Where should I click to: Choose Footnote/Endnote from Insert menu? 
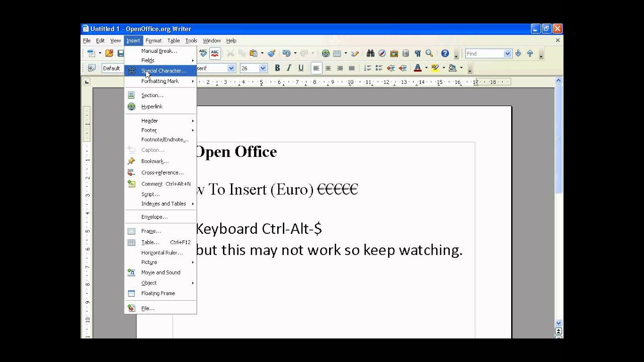[x=160, y=140]
